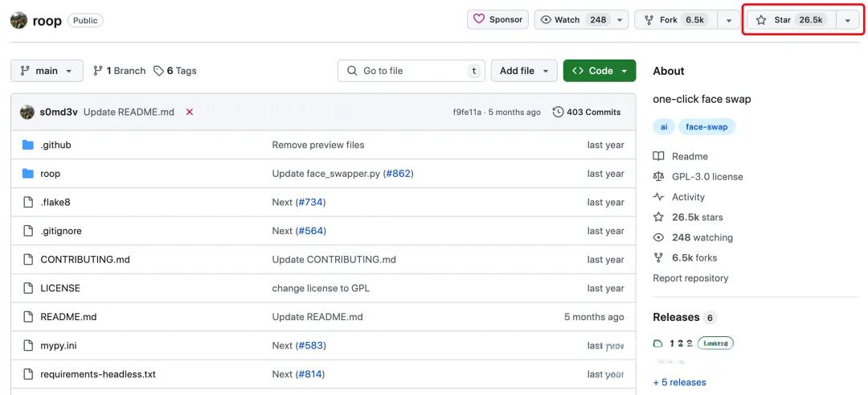Click the red failed-checks X icon
The image size is (868, 395).
[x=190, y=112]
